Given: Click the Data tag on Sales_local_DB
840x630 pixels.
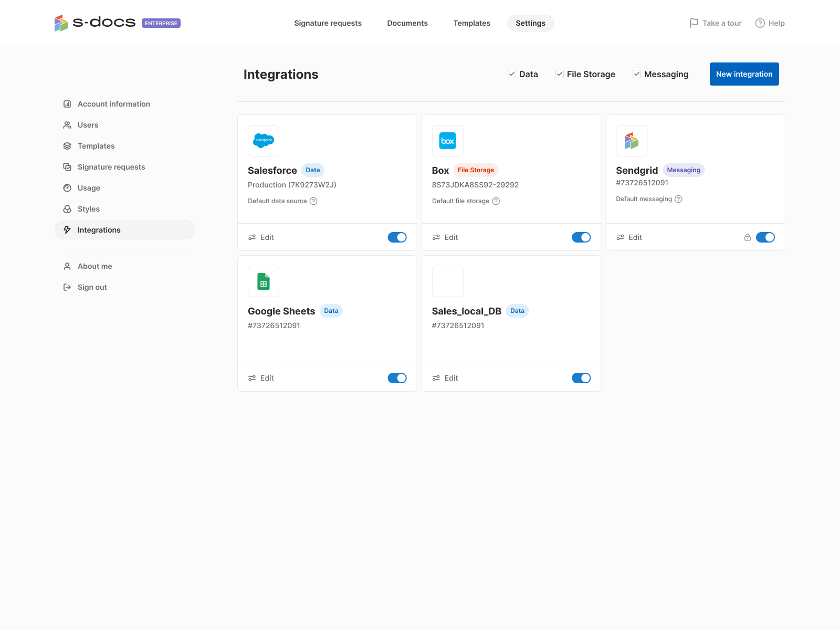Looking at the screenshot, I should point(517,311).
